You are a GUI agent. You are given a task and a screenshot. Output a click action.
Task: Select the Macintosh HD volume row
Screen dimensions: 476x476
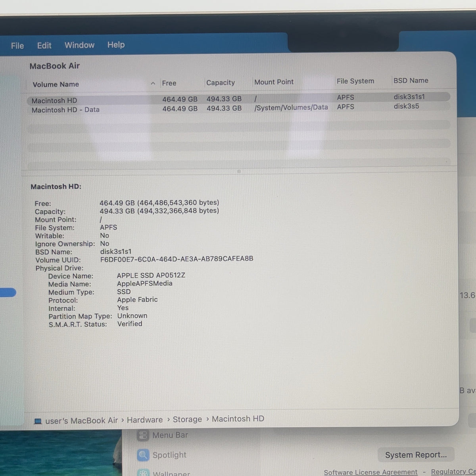pos(238,99)
